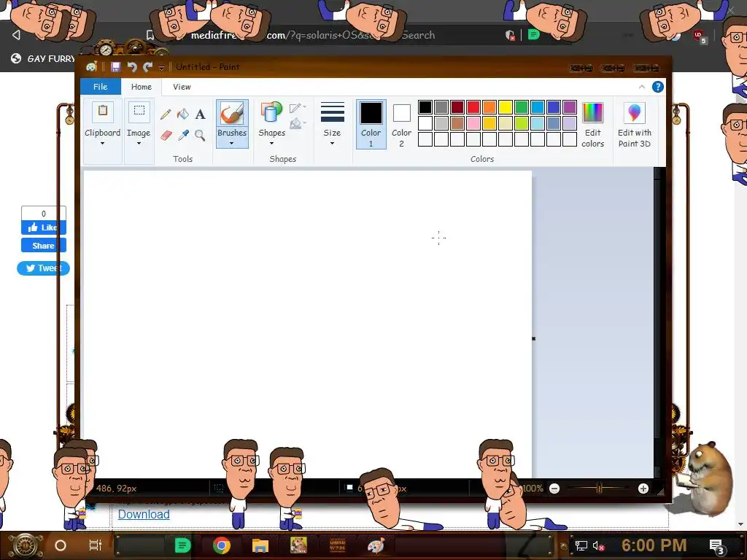Expand the Brushes dropdown arrow
747x560 pixels.
231,144
